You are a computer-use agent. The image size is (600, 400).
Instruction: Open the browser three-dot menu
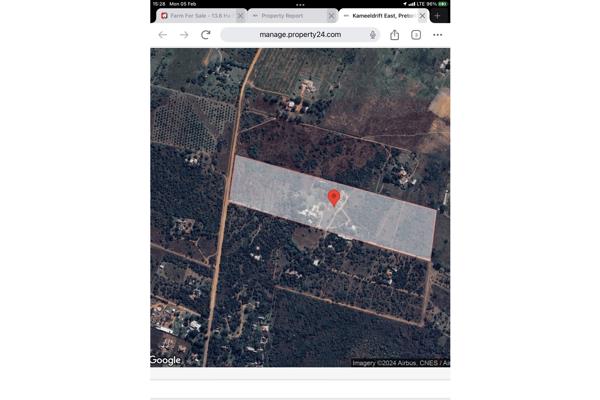[437, 35]
